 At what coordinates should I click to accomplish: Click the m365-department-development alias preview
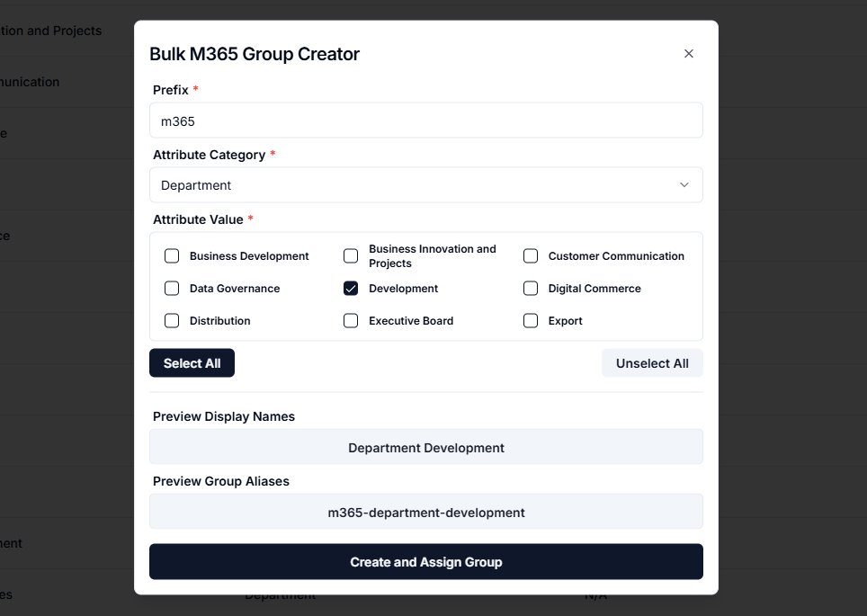425,512
